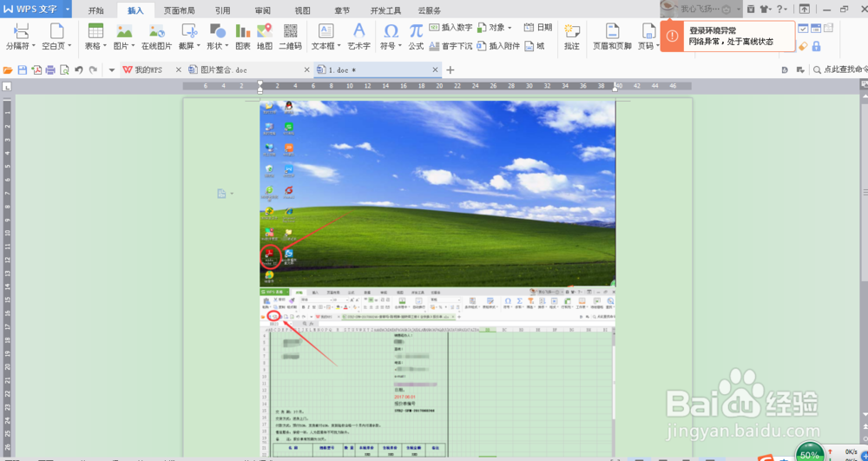Click the 符号 omega symbol icon
Screen dimensions: 868x461
pyautogui.click(x=391, y=30)
